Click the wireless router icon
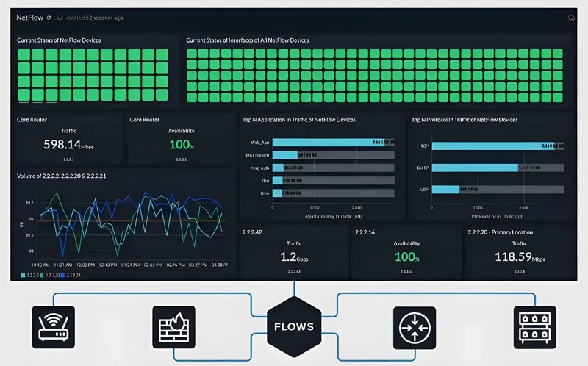 (54, 326)
